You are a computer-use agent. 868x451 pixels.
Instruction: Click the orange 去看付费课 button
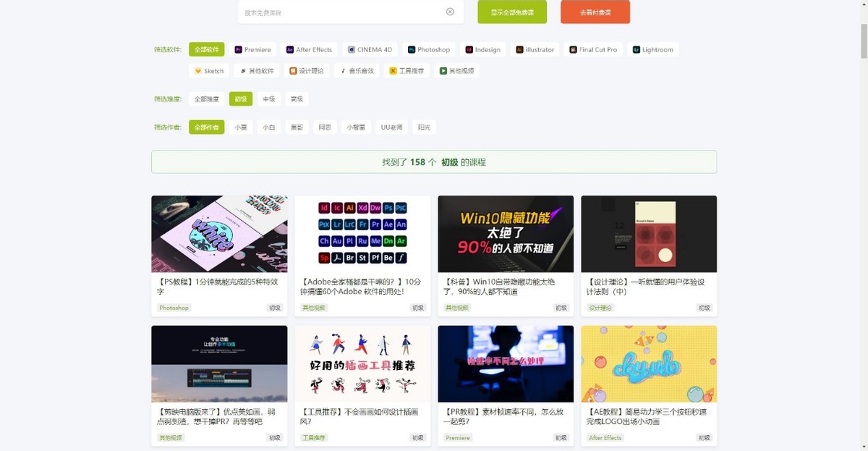(x=596, y=12)
